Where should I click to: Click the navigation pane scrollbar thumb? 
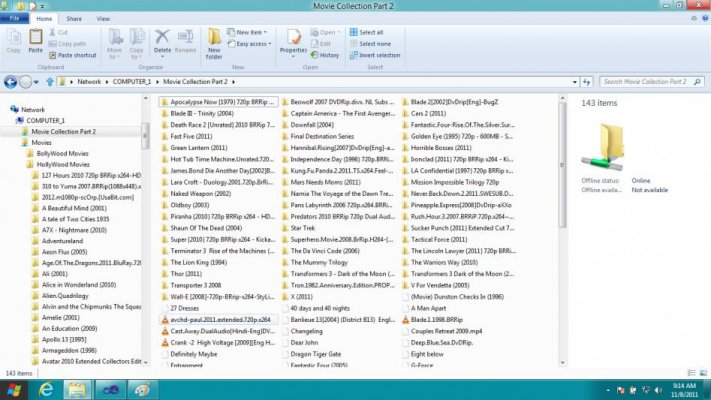point(146,136)
